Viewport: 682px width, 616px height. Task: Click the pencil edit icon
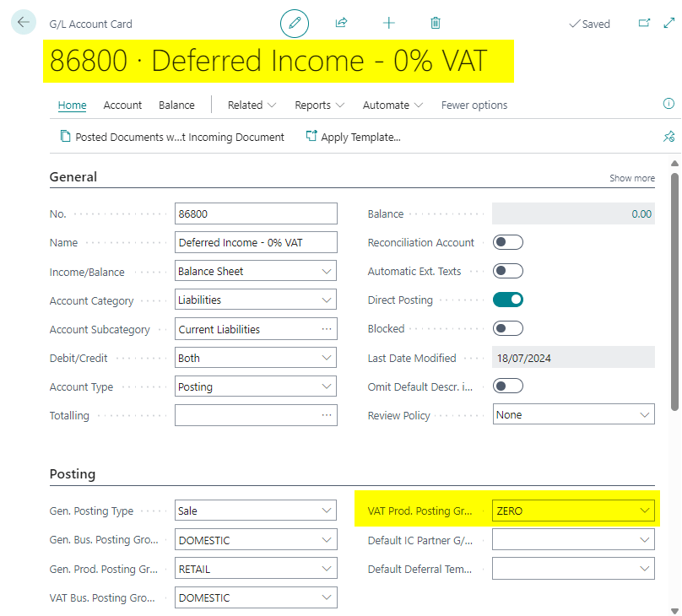pyautogui.click(x=295, y=24)
